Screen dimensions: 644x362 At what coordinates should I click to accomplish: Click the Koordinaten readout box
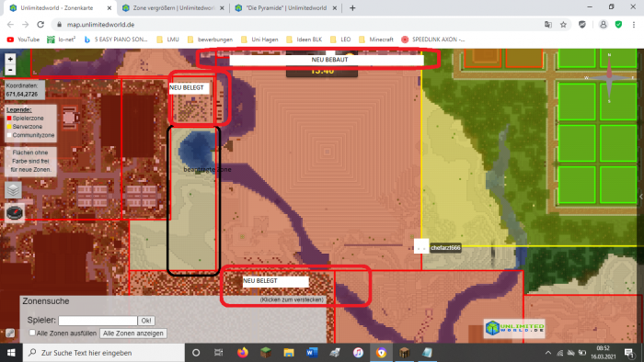click(25, 90)
